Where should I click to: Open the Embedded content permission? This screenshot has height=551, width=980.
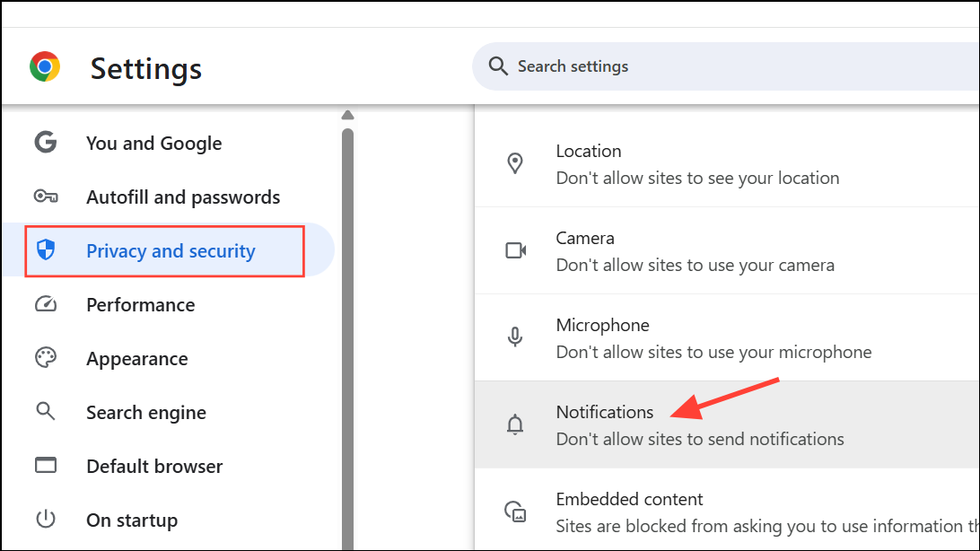click(700, 512)
